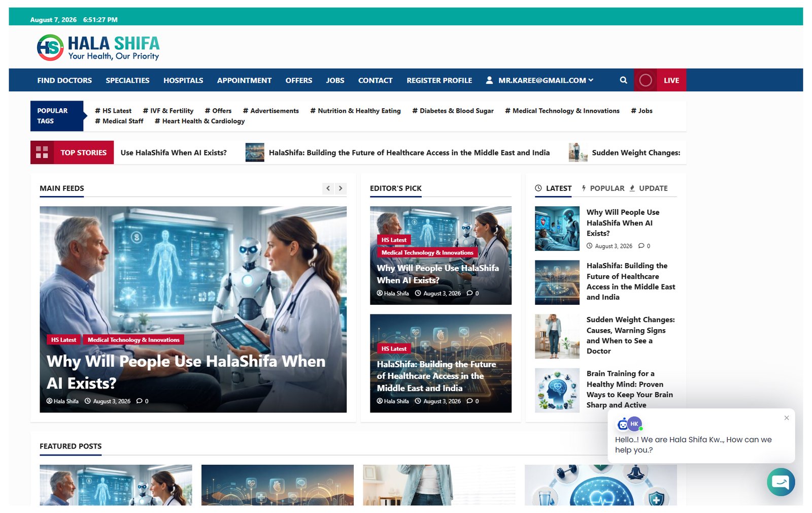Go to previous Main Feeds slide

pos(328,188)
